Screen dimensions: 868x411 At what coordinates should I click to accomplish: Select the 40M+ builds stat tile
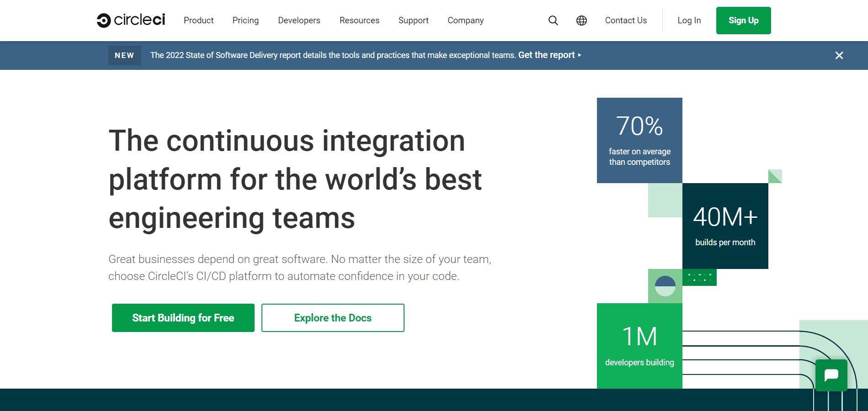[725, 226]
